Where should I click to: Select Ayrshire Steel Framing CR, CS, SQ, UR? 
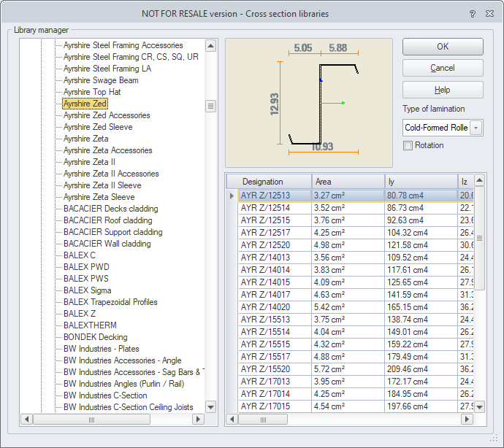131,57
